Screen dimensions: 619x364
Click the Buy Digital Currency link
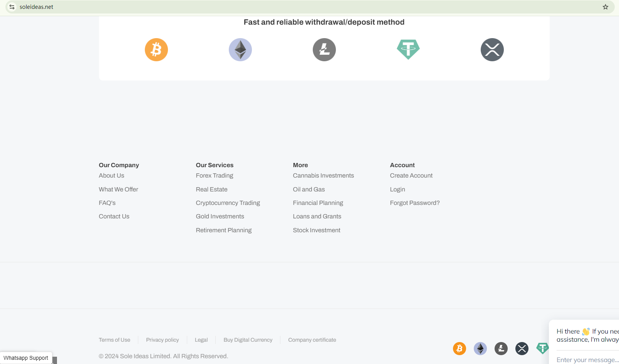coord(248,340)
